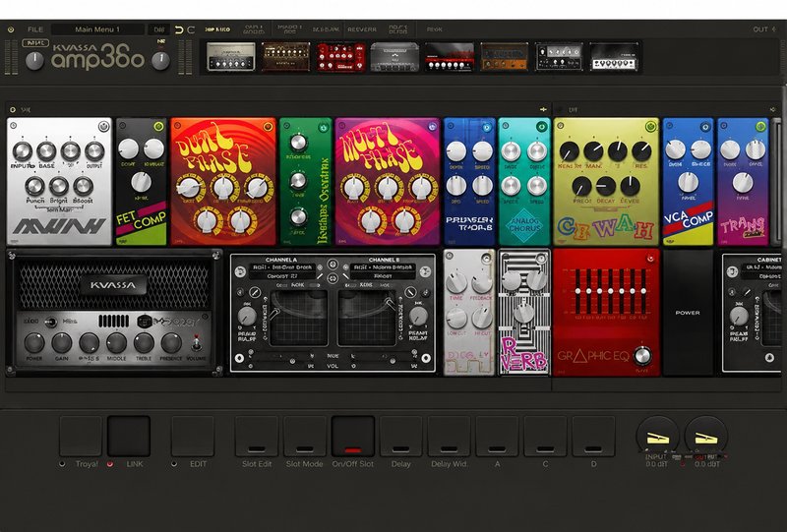
Task: Click the first section header power icon
Action: click(13, 109)
